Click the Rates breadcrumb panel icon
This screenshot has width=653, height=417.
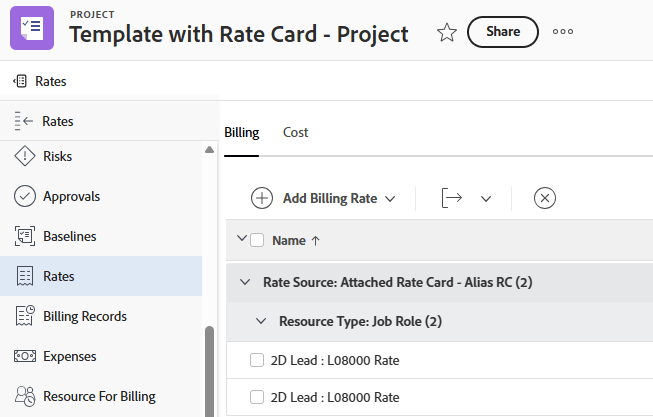[20, 81]
